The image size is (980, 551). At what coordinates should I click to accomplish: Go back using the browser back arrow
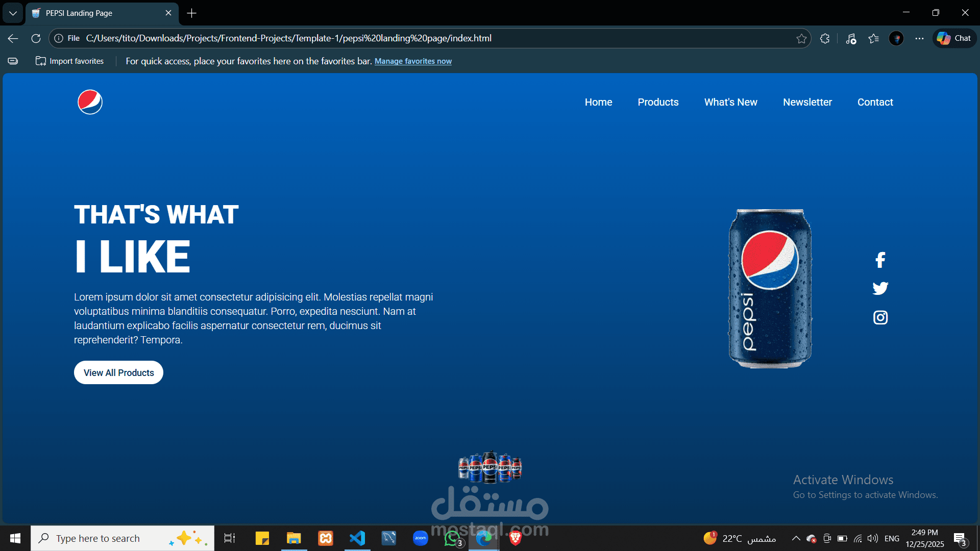[x=13, y=38]
